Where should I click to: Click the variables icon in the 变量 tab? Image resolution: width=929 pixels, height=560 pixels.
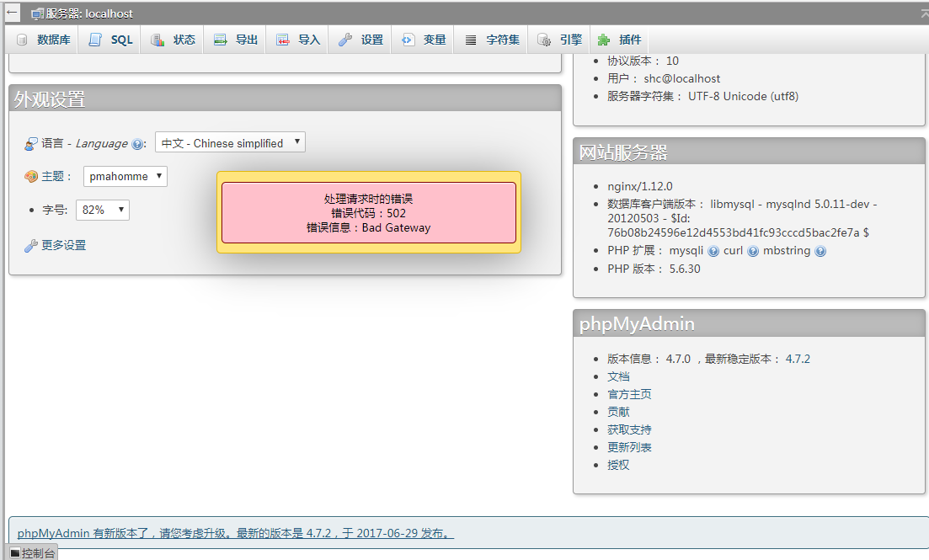[408, 40]
